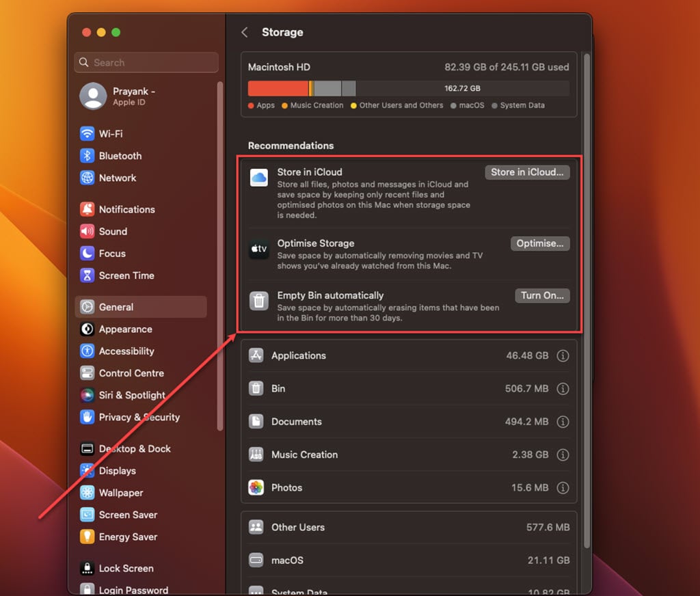Select the macOS '21.11 GB' row
This screenshot has width=700, height=596.
click(x=409, y=560)
